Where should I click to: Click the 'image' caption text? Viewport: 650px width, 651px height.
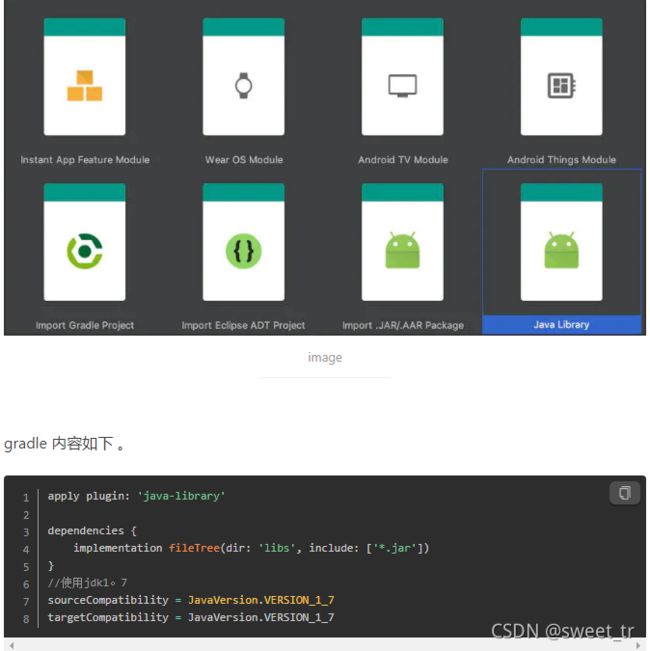tap(325, 357)
